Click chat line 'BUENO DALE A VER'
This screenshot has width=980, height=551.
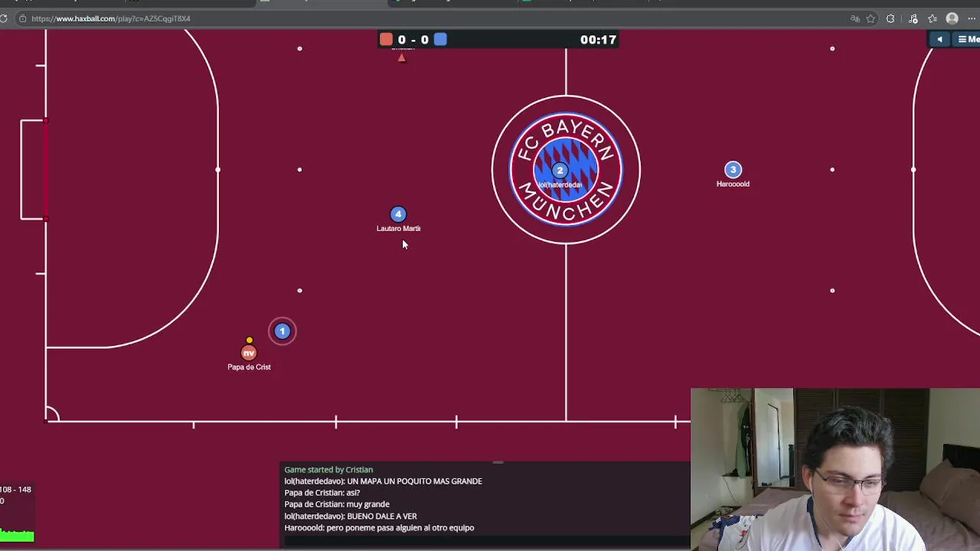click(x=351, y=516)
